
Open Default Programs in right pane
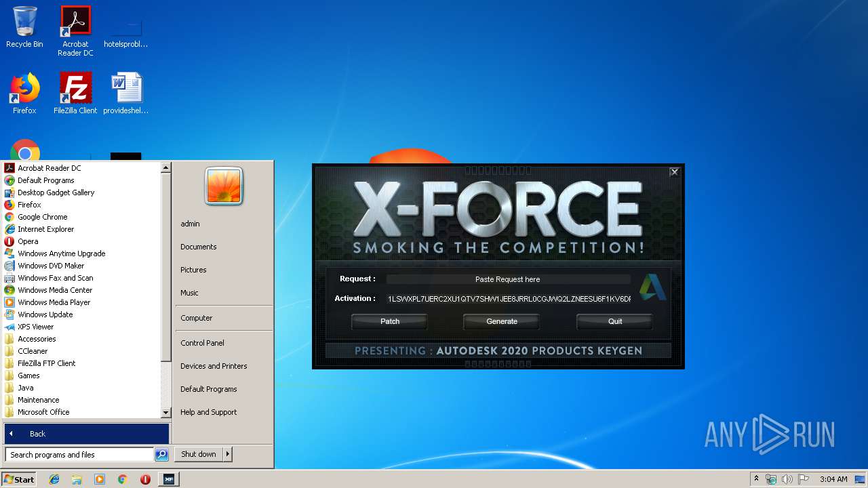[x=208, y=389]
